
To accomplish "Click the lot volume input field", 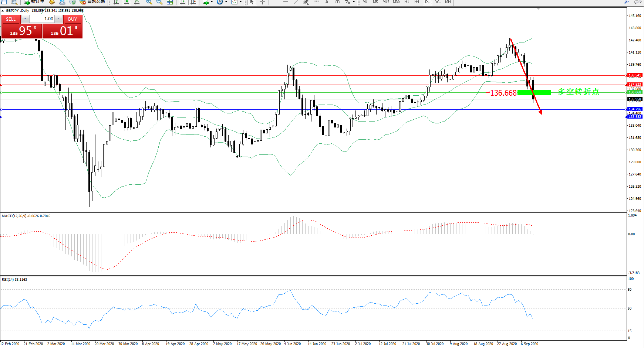I will 42,19.
